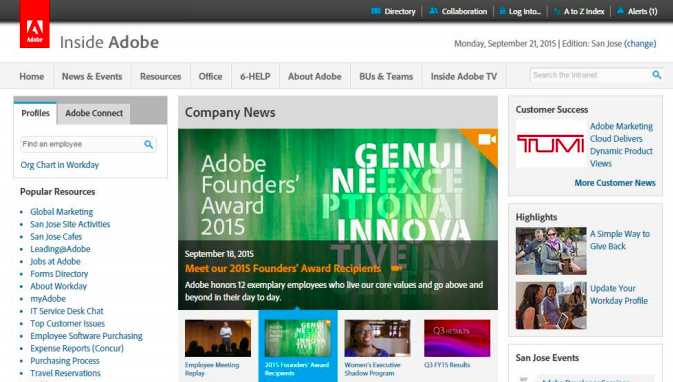The width and height of the screenshot is (673, 382).
Task: Click the Inside Adobe site title
Action: (x=109, y=42)
